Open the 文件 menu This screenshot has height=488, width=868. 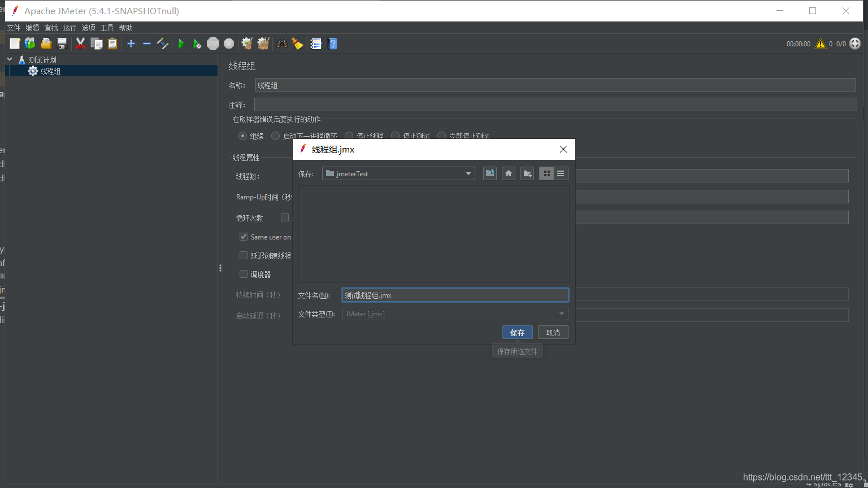pyautogui.click(x=14, y=28)
